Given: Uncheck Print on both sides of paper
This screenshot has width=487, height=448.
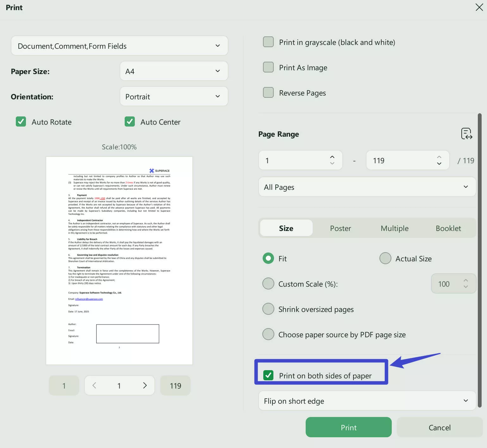Looking at the screenshot, I should click(269, 376).
